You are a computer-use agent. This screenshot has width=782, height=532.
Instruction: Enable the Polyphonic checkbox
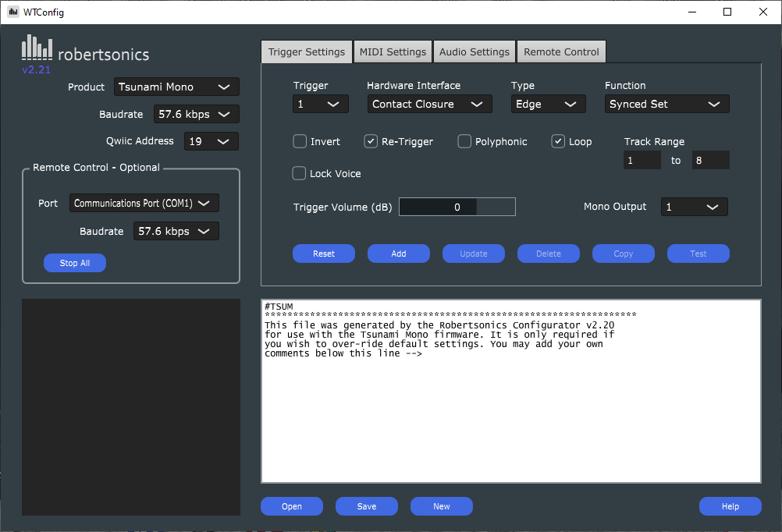(x=464, y=141)
